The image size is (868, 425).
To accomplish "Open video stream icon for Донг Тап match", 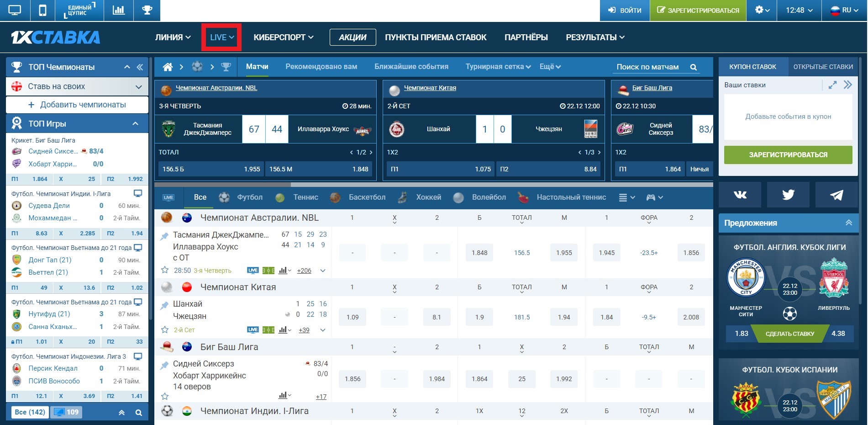I will pyautogui.click(x=138, y=248).
